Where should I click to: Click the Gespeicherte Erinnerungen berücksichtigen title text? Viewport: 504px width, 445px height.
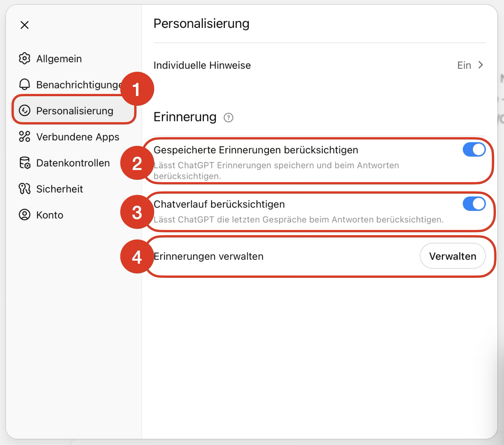[x=256, y=150]
